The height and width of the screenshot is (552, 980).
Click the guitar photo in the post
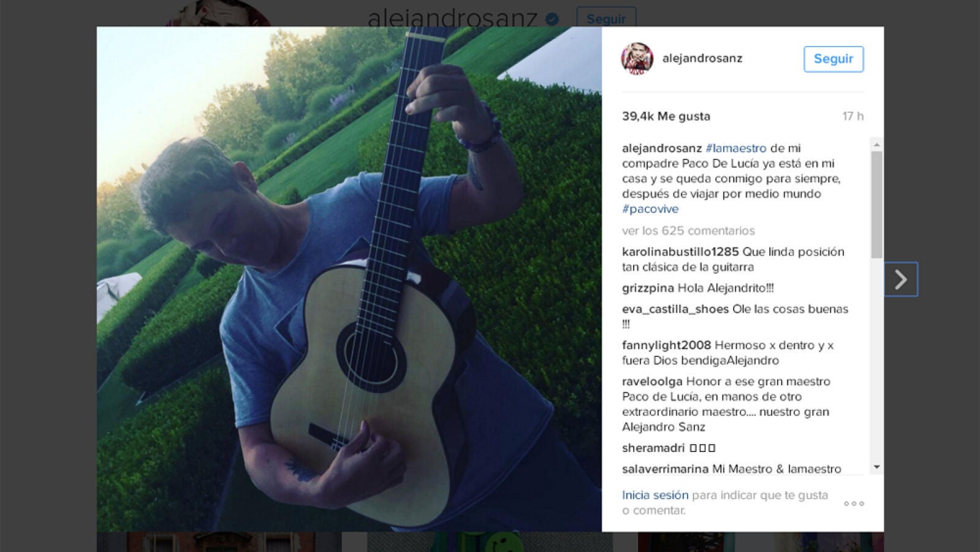click(349, 279)
